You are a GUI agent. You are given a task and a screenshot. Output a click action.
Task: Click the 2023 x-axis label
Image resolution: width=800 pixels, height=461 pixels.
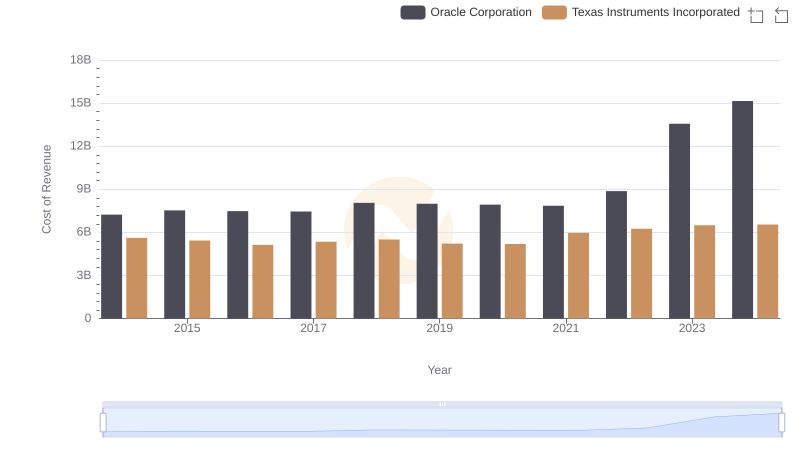coord(692,328)
